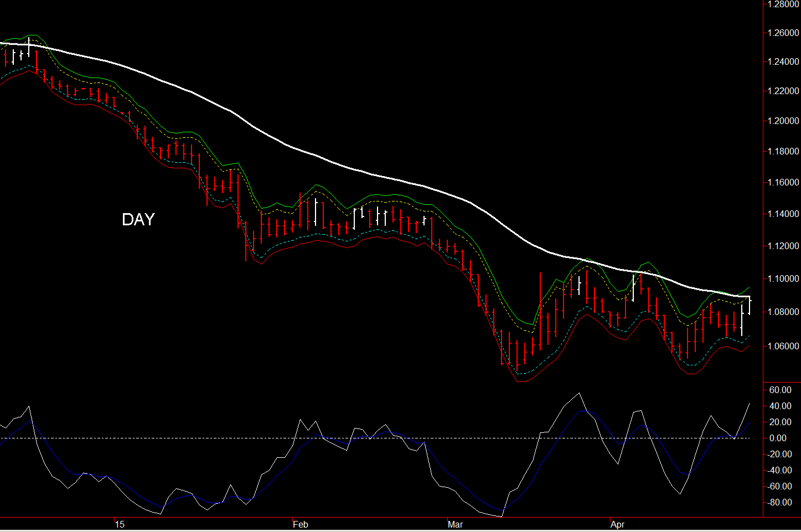The image size is (801, 532).
Task: Click the 1.12000 price axis label
Action: (782, 246)
